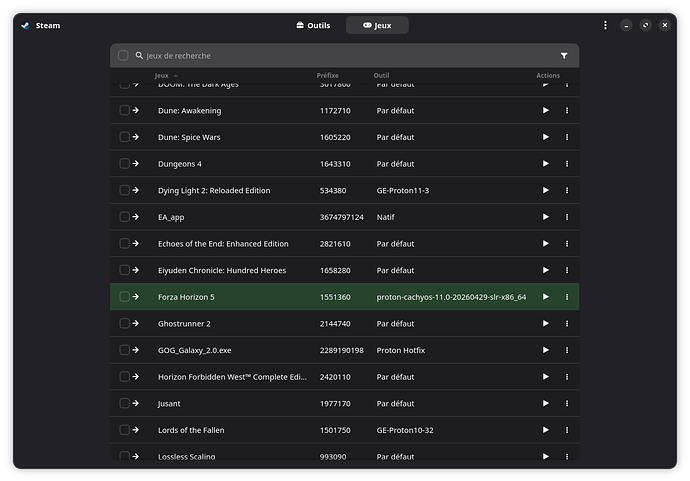The height and width of the screenshot is (481, 690).
Task: Click arrow icon for Jusant row
Action: 136,403
